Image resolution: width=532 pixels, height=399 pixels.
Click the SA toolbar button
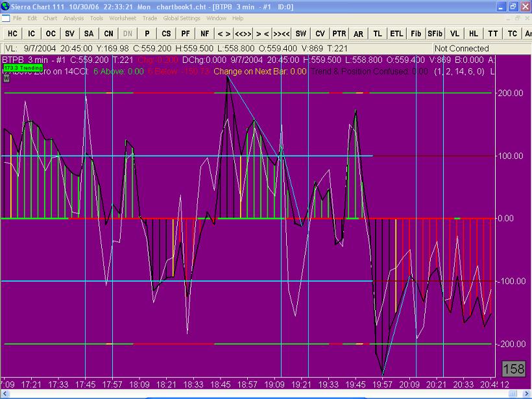[89, 34]
